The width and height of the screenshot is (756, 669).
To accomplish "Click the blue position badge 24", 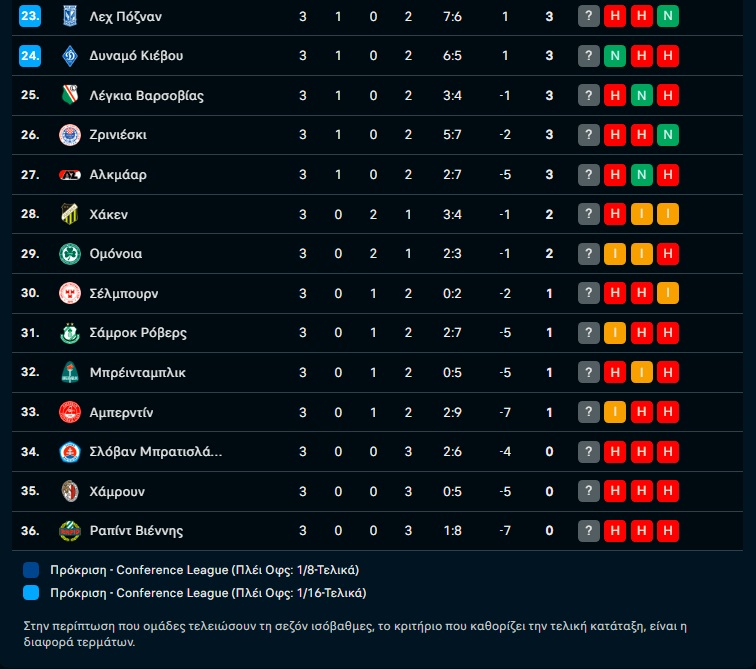I will coord(30,56).
